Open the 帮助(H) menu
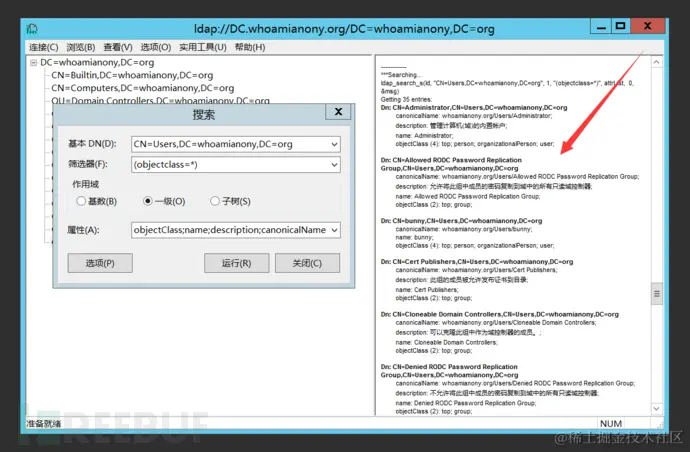This screenshot has height=452, width=690. tap(250, 47)
